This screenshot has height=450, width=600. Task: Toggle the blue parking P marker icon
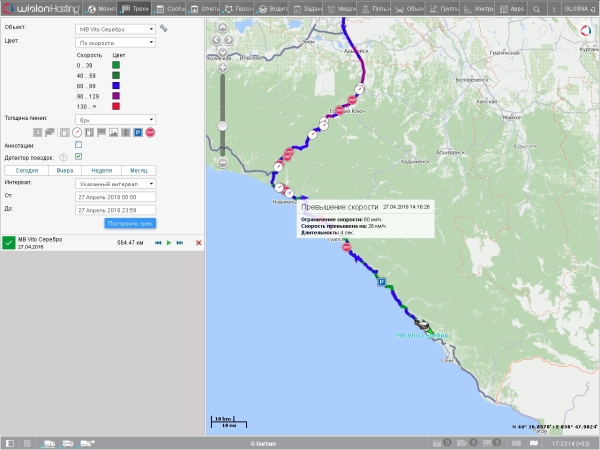click(x=138, y=132)
